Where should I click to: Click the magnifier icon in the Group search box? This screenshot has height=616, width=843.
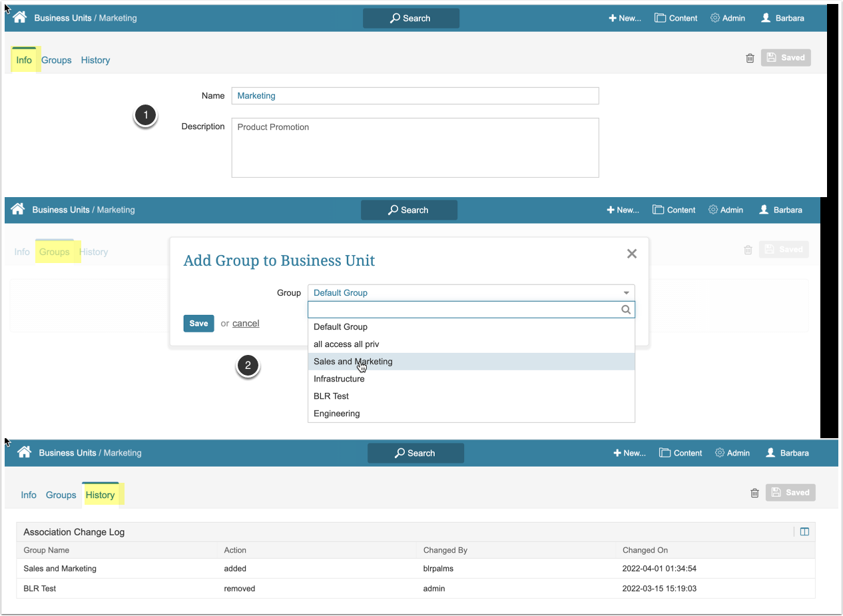[625, 310]
